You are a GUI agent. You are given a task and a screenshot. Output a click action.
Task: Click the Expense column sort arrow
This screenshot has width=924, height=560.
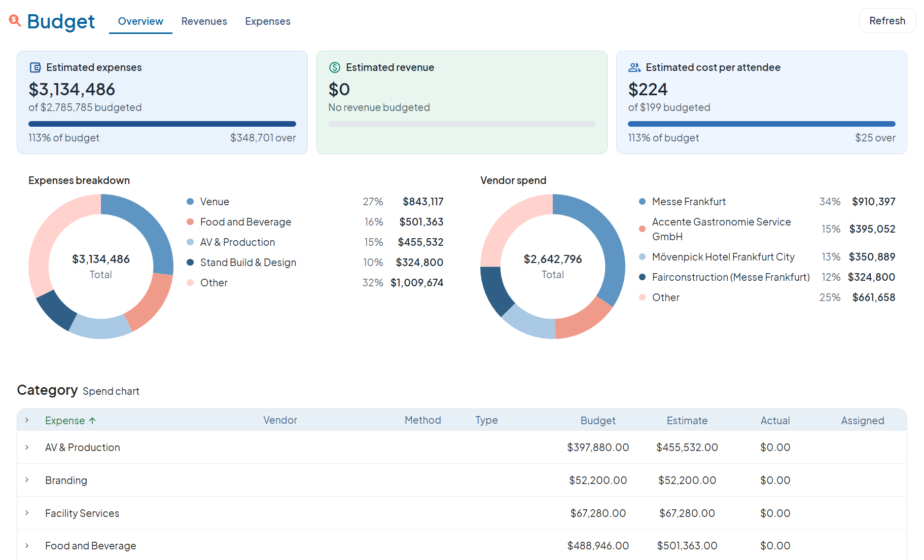pyautogui.click(x=92, y=421)
